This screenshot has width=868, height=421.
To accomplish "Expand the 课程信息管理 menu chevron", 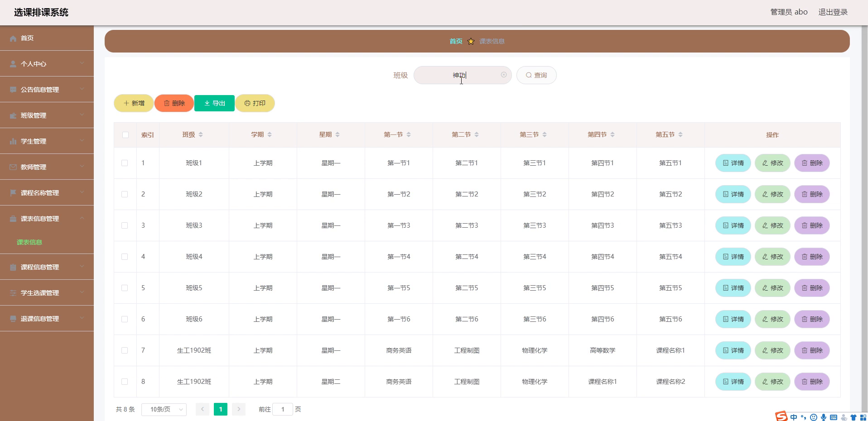I will (x=82, y=267).
